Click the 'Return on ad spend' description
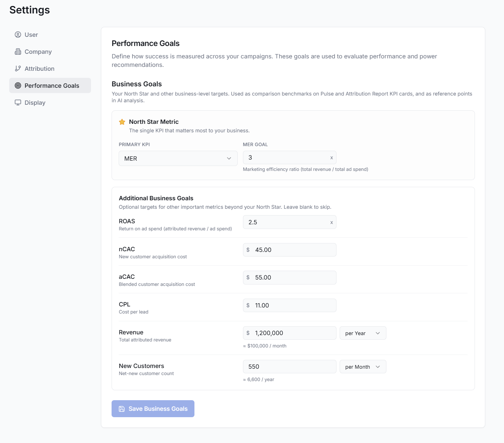This screenshot has width=504, height=443. pyautogui.click(x=175, y=229)
